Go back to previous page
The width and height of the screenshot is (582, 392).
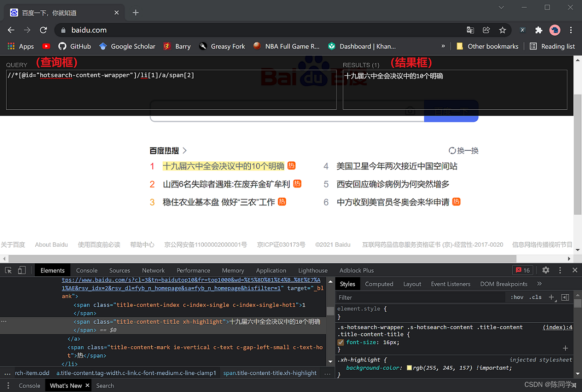tap(11, 30)
